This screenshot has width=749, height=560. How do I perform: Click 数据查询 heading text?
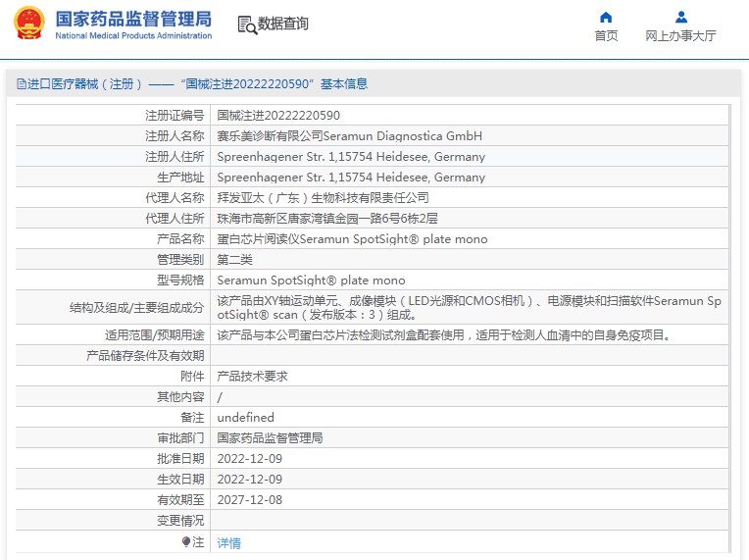[282, 24]
